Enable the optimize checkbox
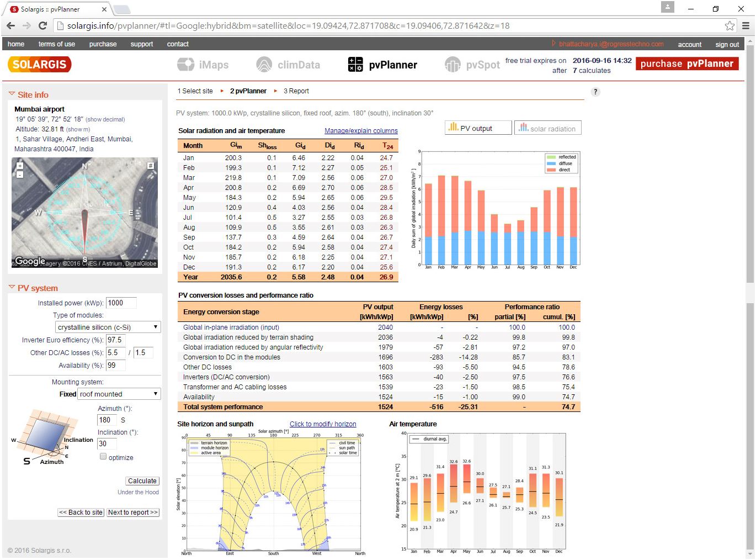Image resolution: width=756 pixels, height=560 pixels. (103, 456)
